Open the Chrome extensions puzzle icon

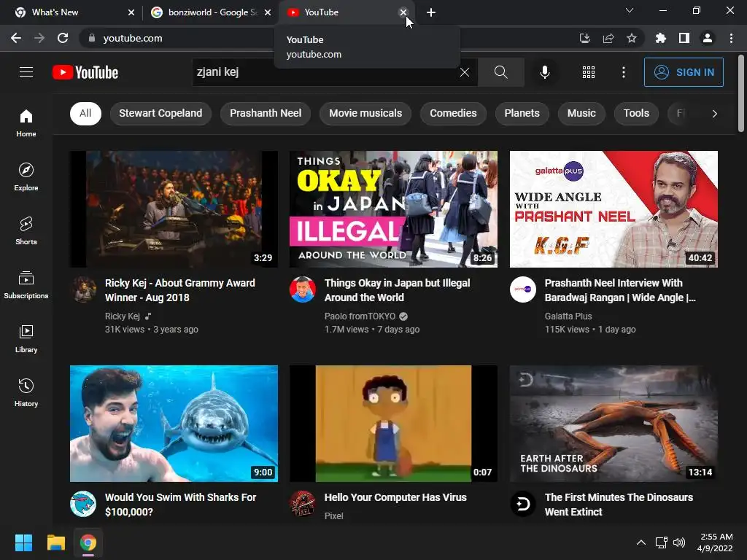[661, 38]
